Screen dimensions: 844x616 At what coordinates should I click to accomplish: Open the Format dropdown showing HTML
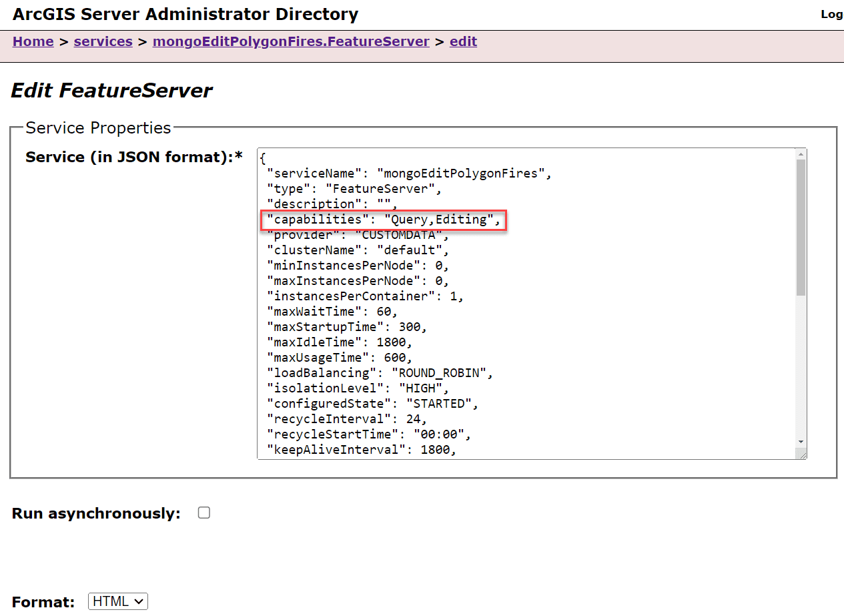(117, 601)
